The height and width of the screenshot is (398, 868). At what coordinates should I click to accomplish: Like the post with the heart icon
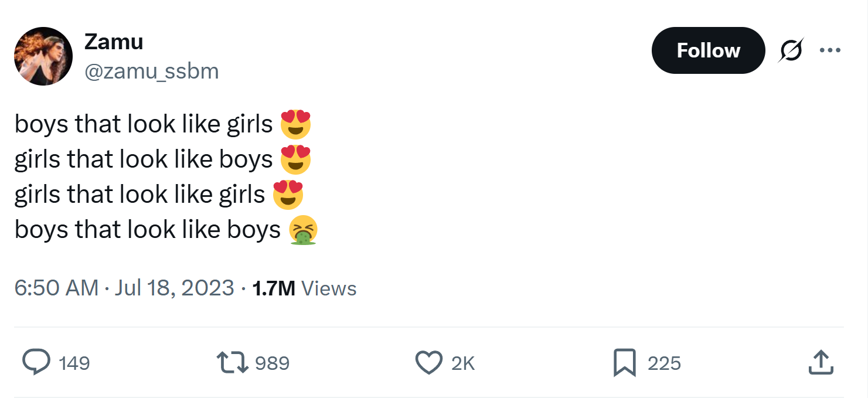[x=429, y=362]
